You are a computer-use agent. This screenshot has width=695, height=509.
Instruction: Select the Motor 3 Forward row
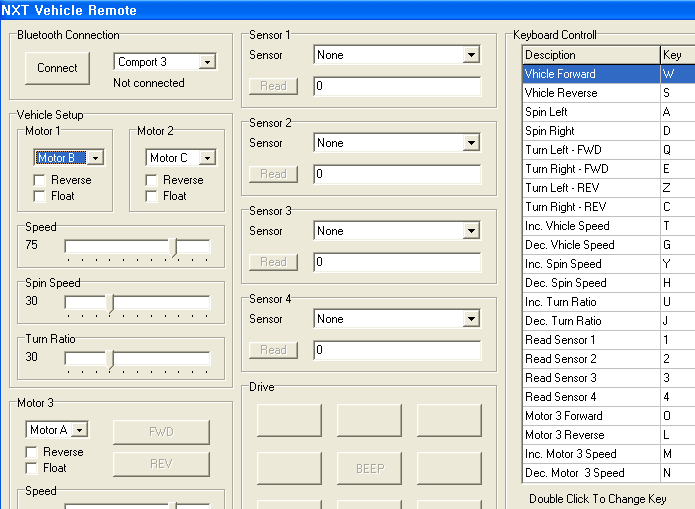(609, 416)
